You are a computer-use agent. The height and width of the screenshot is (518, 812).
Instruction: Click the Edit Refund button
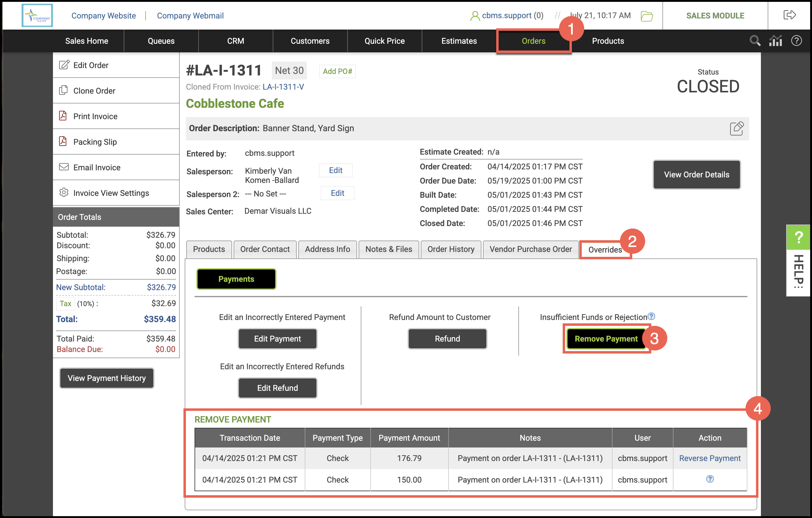pyautogui.click(x=277, y=388)
